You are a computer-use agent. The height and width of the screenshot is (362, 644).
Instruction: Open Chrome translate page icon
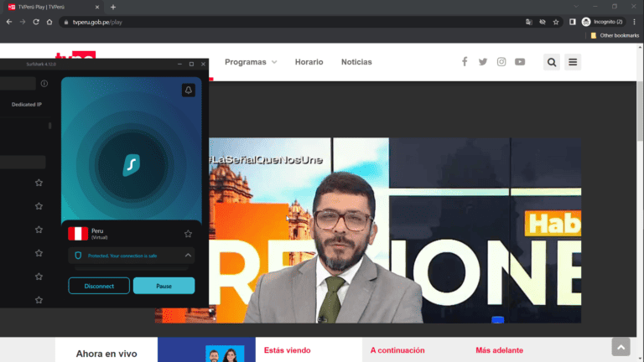pos(529,22)
